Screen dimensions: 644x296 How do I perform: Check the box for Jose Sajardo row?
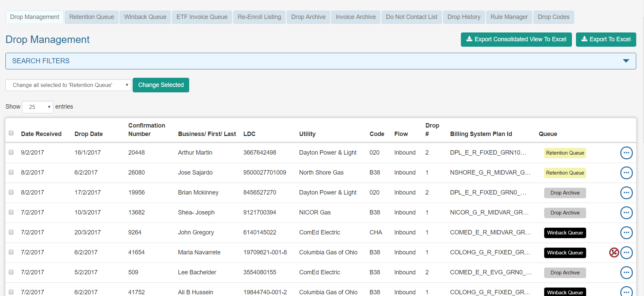point(11,172)
